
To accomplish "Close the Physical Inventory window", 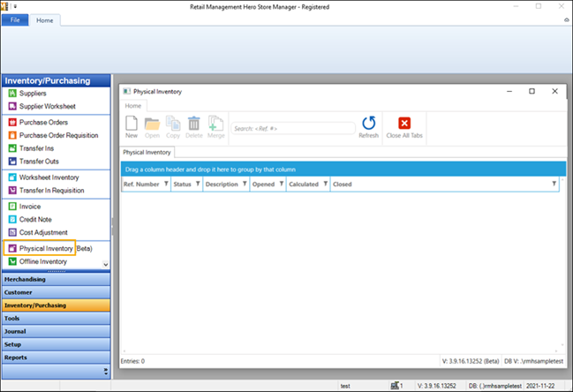I will pyautogui.click(x=554, y=91).
